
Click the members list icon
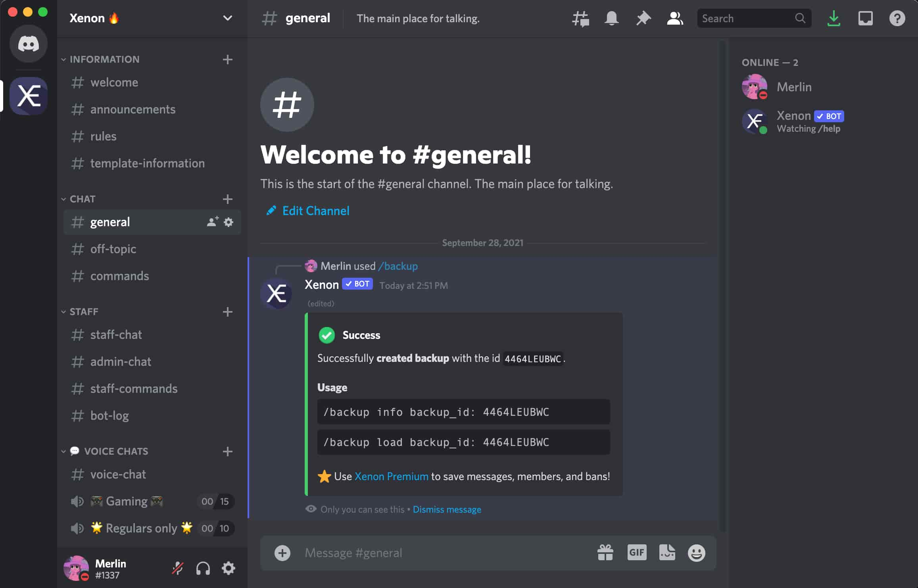click(x=673, y=18)
